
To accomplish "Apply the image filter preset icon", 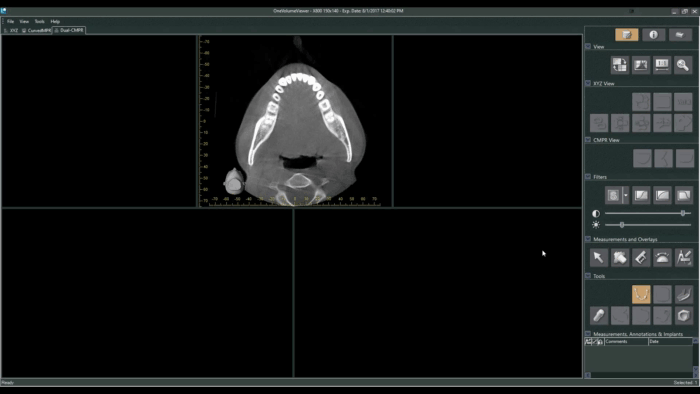I will click(613, 195).
